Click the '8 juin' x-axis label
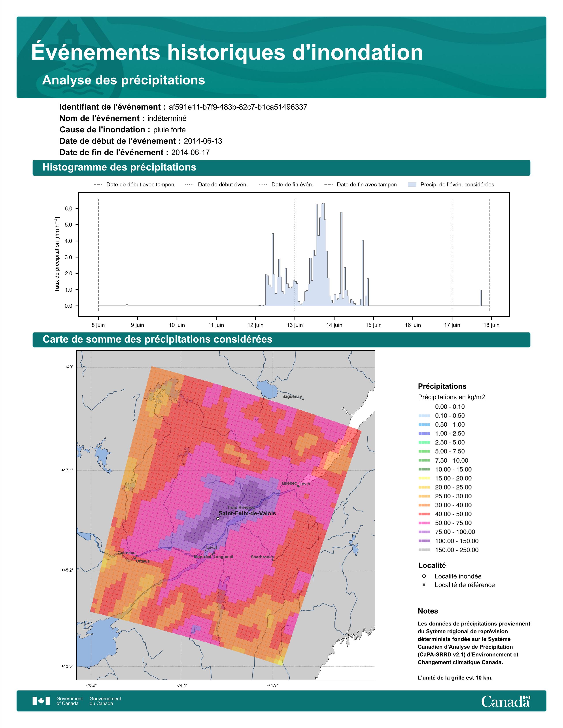The height and width of the screenshot is (728, 563). 98,325
